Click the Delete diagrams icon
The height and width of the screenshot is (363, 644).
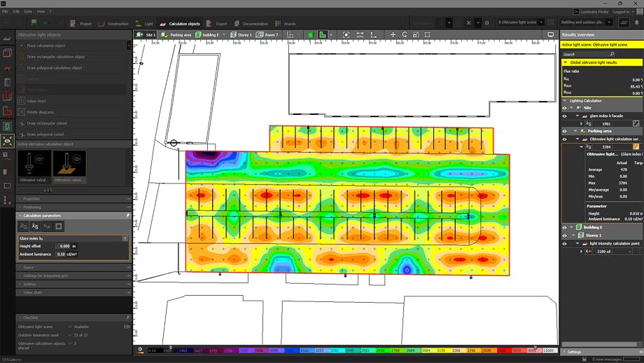pyautogui.click(x=22, y=112)
